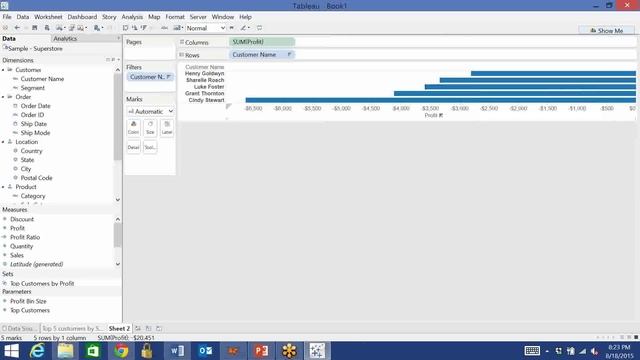Open Internet Explorer from the taskbar
This screenshot has width=640, height=360.
[x=37, y=351]
